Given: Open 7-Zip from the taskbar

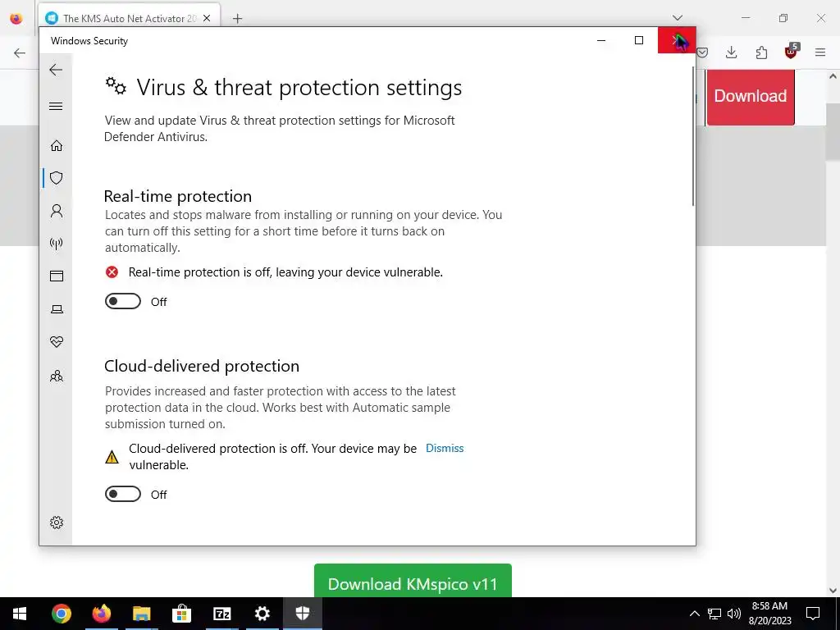Looking at the screenshot, I should tap(221, 614).
